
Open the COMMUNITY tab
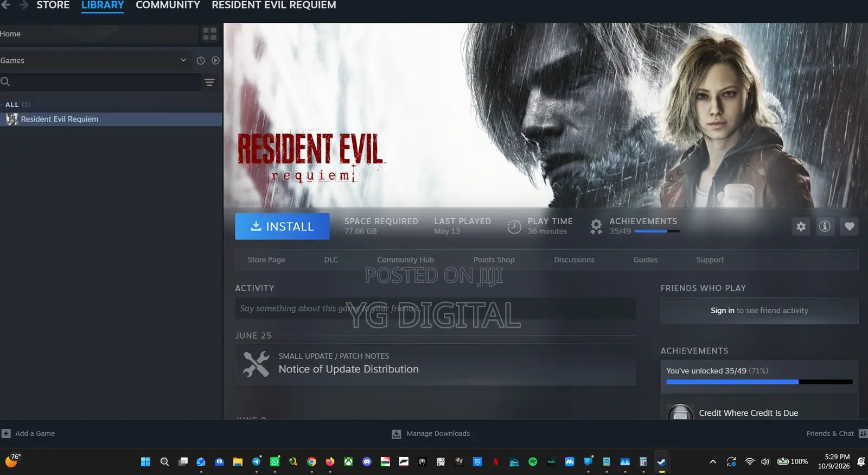tap(168, 5)
